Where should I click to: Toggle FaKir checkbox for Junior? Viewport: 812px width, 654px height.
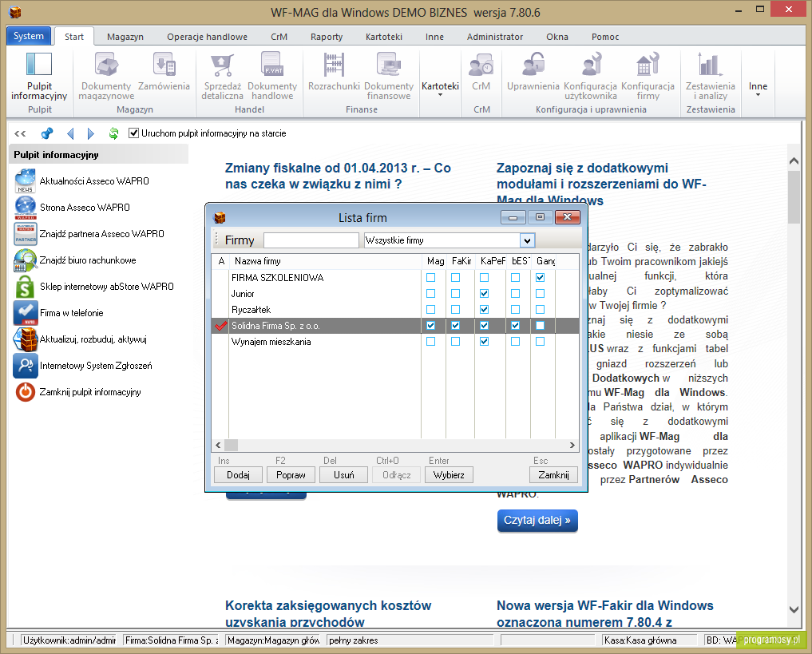pyautogui.click(x=456, y=294)
